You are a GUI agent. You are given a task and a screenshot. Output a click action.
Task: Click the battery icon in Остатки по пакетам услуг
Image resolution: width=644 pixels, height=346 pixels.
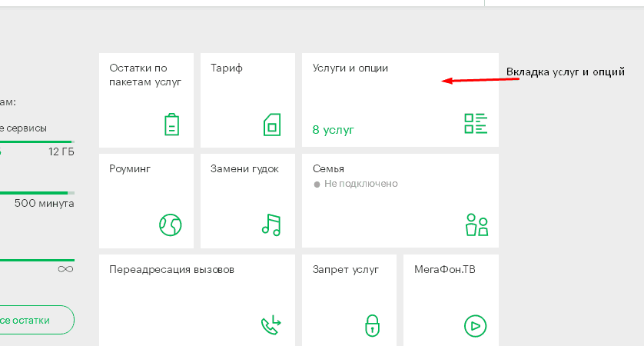172,125
